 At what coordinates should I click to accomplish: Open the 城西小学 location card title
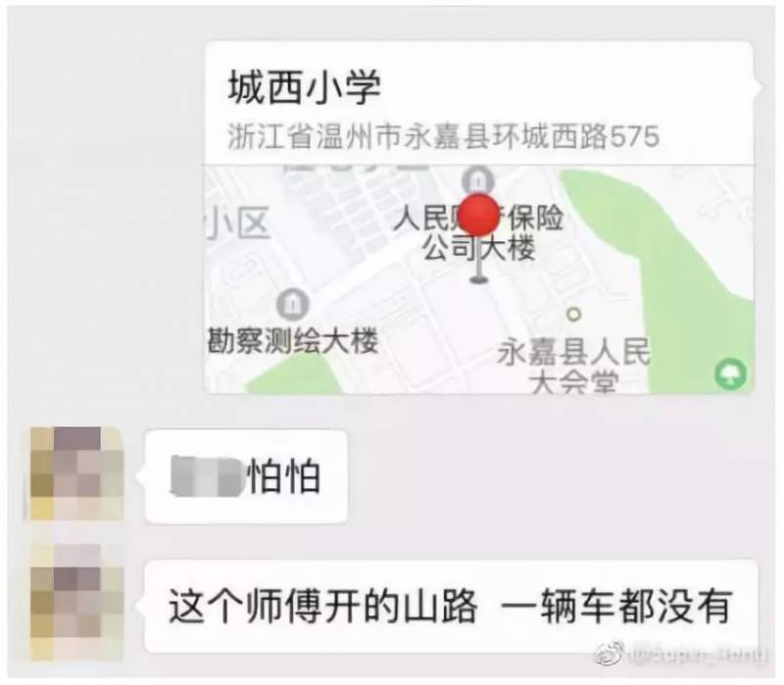[x=305, y=88]
